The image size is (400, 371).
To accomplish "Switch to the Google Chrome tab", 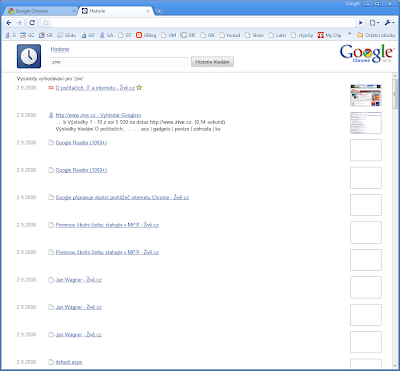I will click(x=41, y=11).
